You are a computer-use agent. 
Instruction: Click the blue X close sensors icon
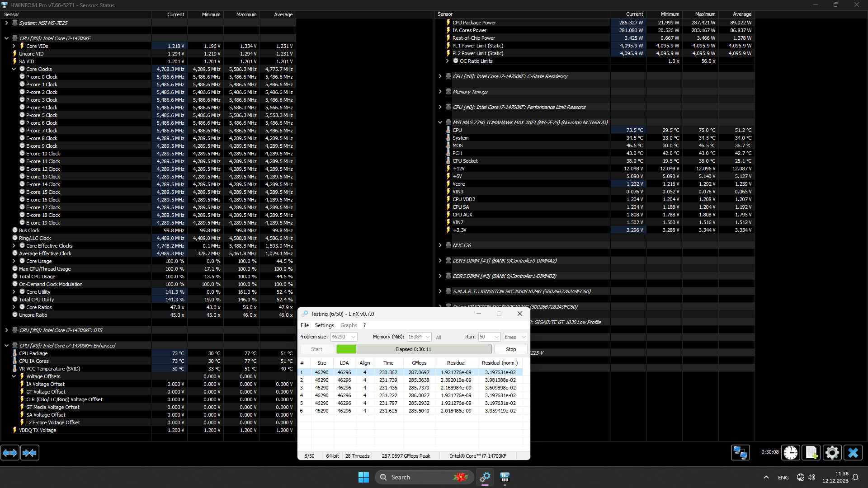coord(853,452)
